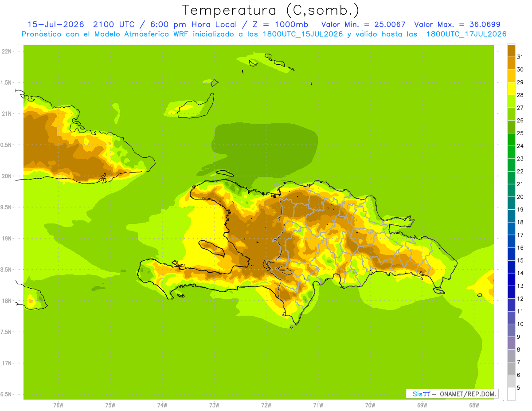Click legend value 17 on the color bar
Image resolution: width=532 pixels, height=411 pixels.
pyautogui.click(x=520, y=235)
